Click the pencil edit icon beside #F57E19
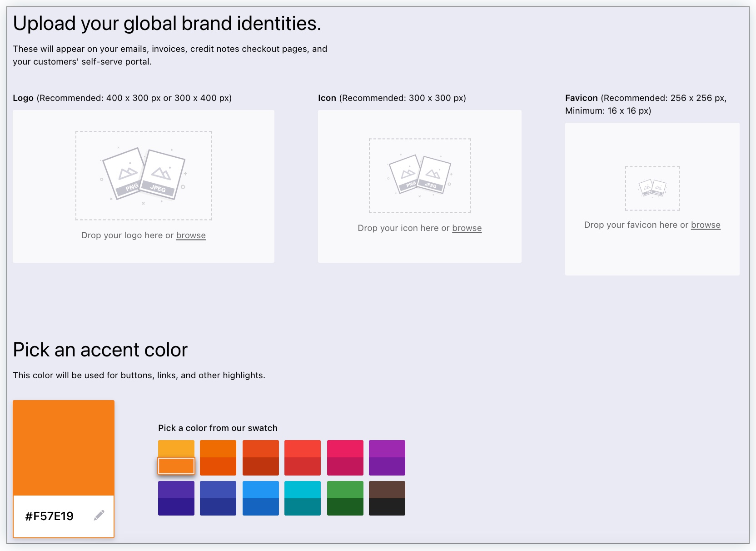Image resolution: width=756 pixels, height=551 pixels. pyautogui.click(x=99, y=515)
